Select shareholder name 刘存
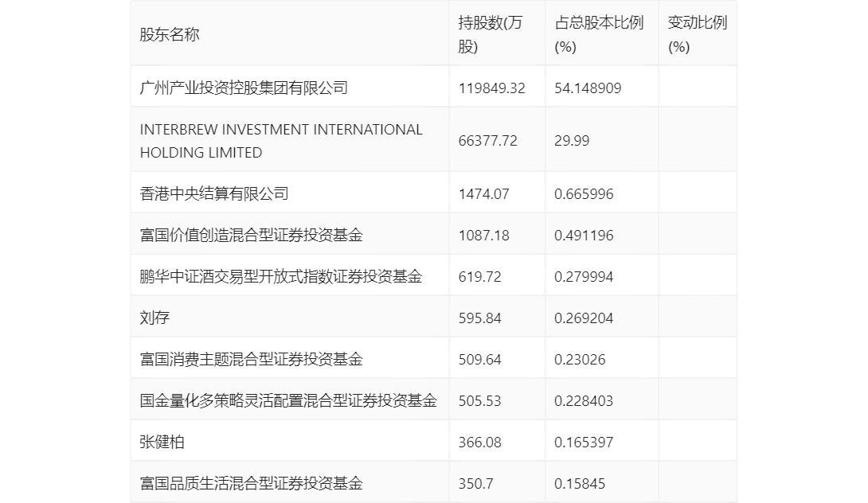The image size is (868, 503). [154, 318]
